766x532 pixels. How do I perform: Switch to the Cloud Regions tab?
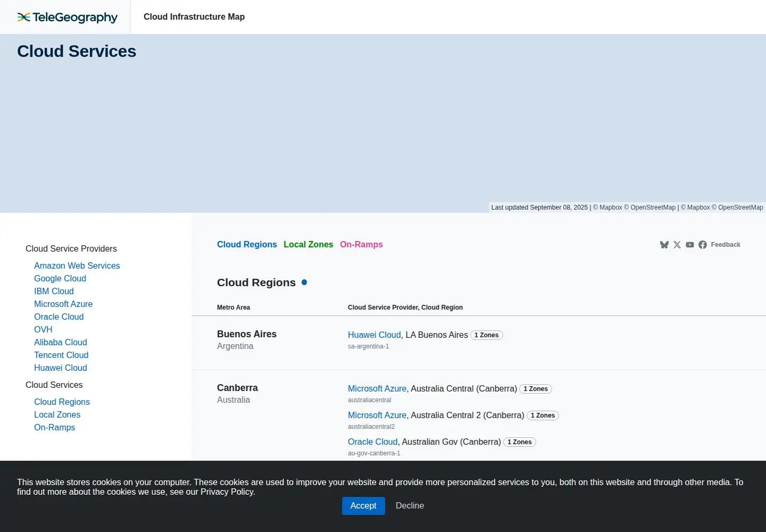coord(247,245)
